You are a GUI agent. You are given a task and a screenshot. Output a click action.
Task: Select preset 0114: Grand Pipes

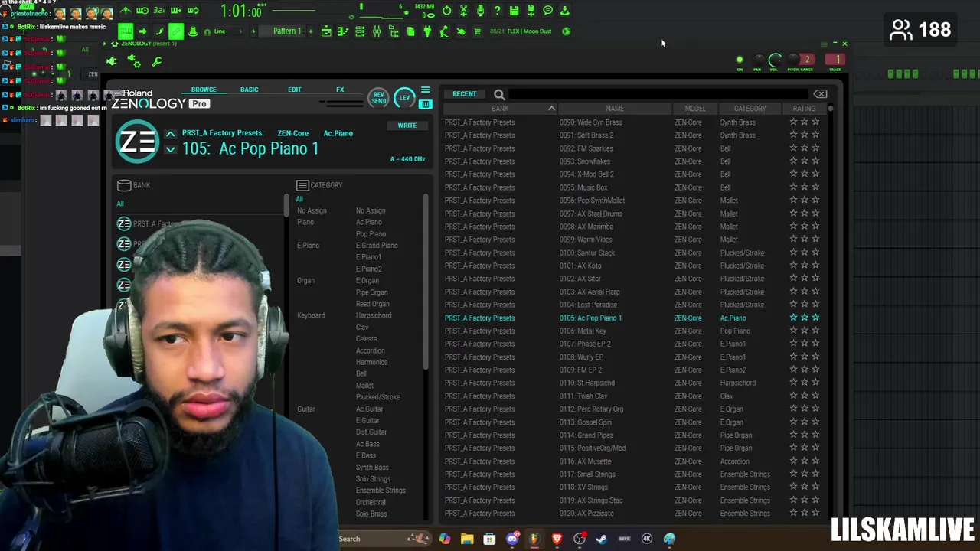586,435
